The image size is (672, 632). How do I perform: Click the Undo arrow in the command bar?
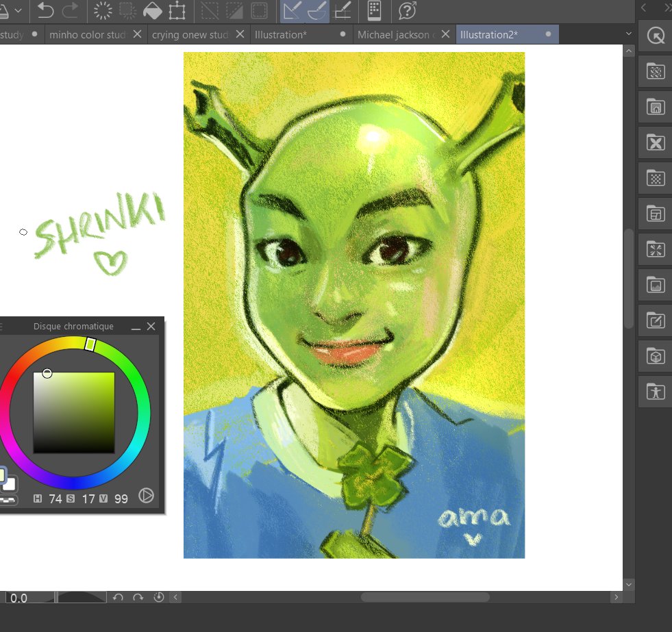[45, 11]
